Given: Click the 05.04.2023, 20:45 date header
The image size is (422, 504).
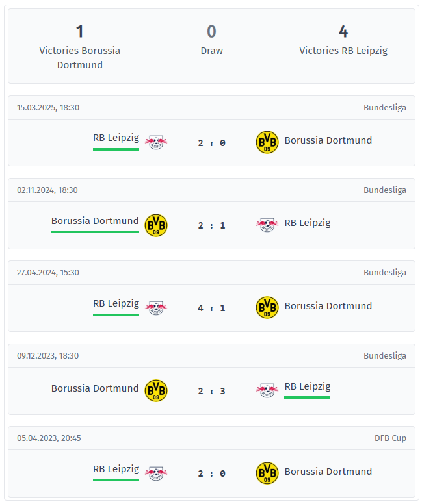Looking at the screenshot, I should pyautogui.click(x=49, y=438).
